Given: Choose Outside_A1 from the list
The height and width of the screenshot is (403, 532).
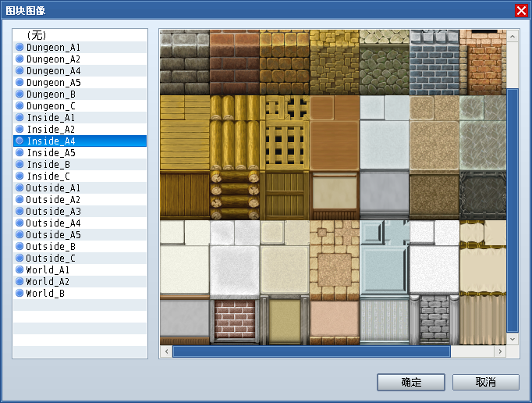Looking at the screenshot, I should pyautogui.click(x=80, y=188).
